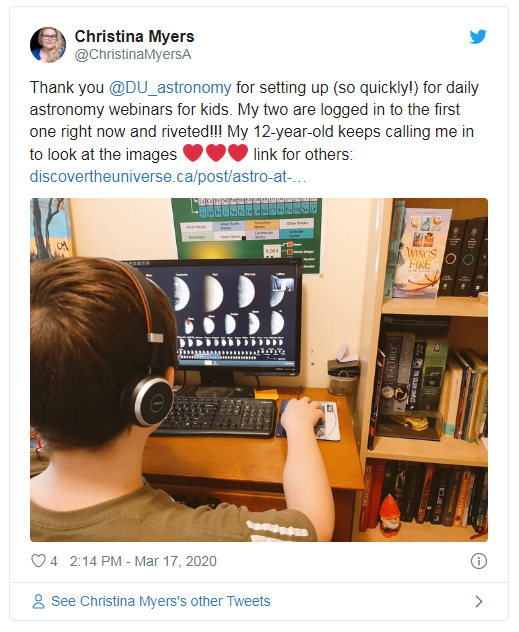The image size is (519, 632).
Task: Click the Wings of Fire book in photo
Action: (x=421, y=253)
